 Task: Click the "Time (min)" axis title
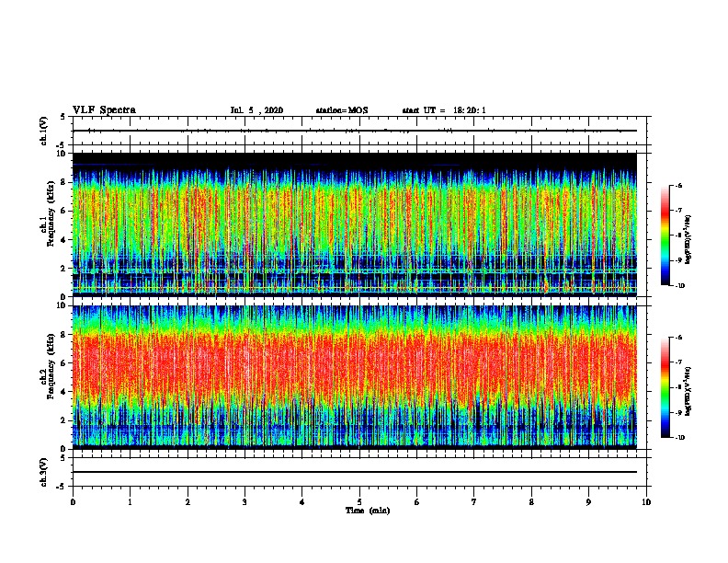click(x=368, y=511)
